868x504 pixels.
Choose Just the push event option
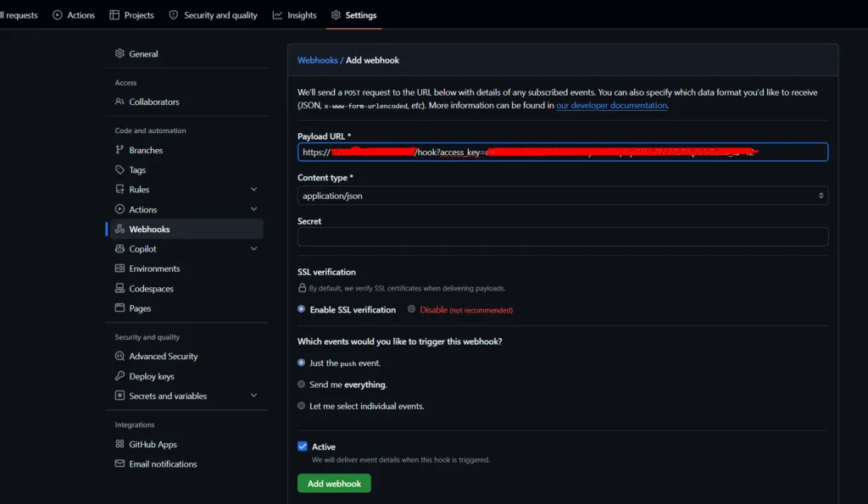[301, 363]
